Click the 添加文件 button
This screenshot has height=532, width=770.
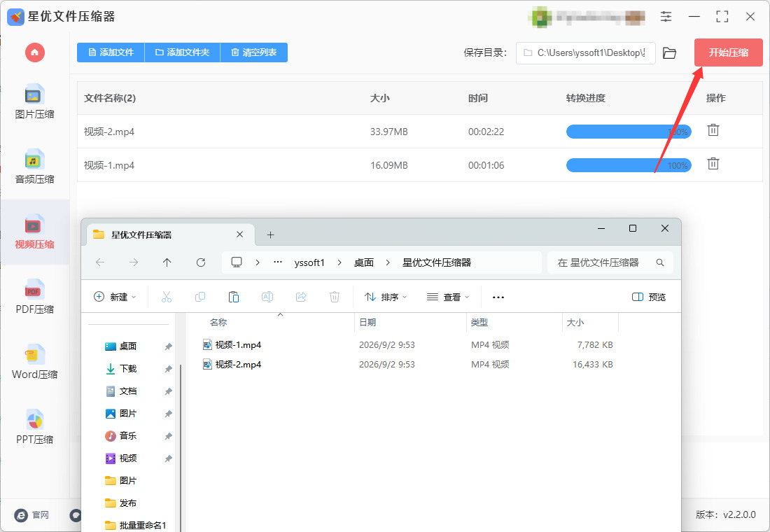pos(111,52)
